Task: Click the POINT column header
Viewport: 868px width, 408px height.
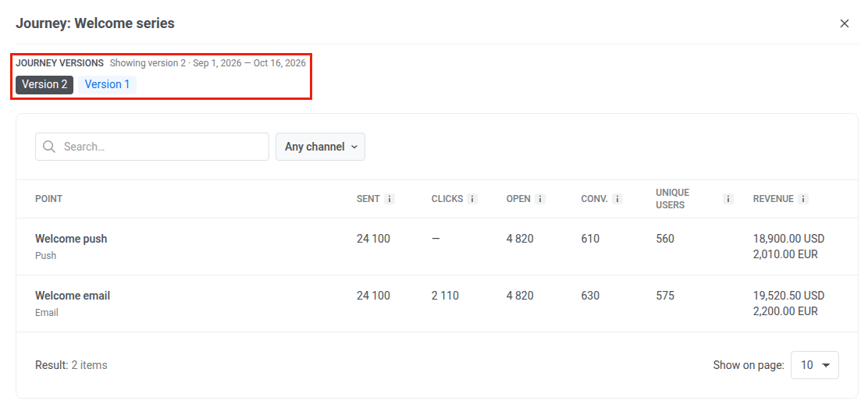Action: (x=48, y=199)
